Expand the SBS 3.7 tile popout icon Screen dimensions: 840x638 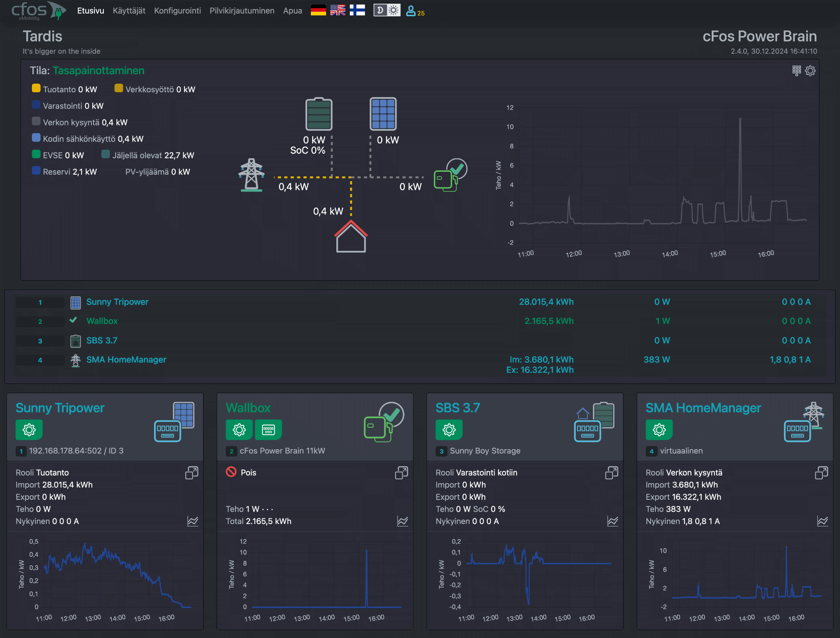tap(612, 473)
